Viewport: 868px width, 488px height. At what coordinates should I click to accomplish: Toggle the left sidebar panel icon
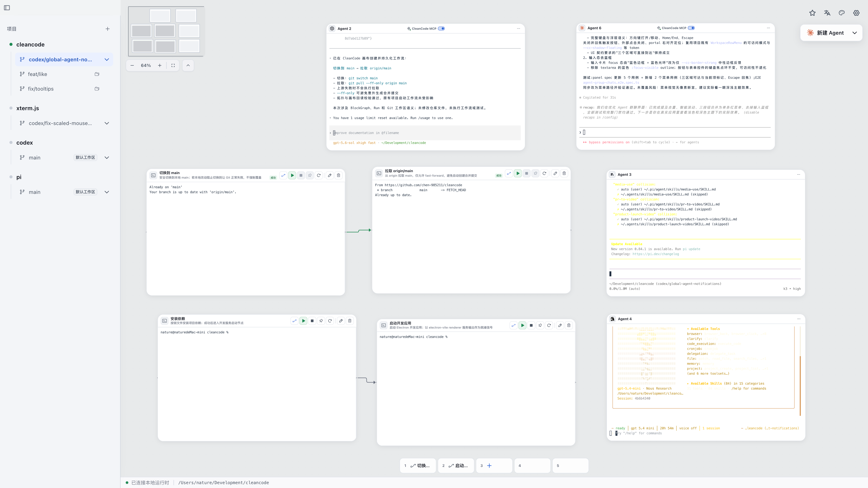7,8
